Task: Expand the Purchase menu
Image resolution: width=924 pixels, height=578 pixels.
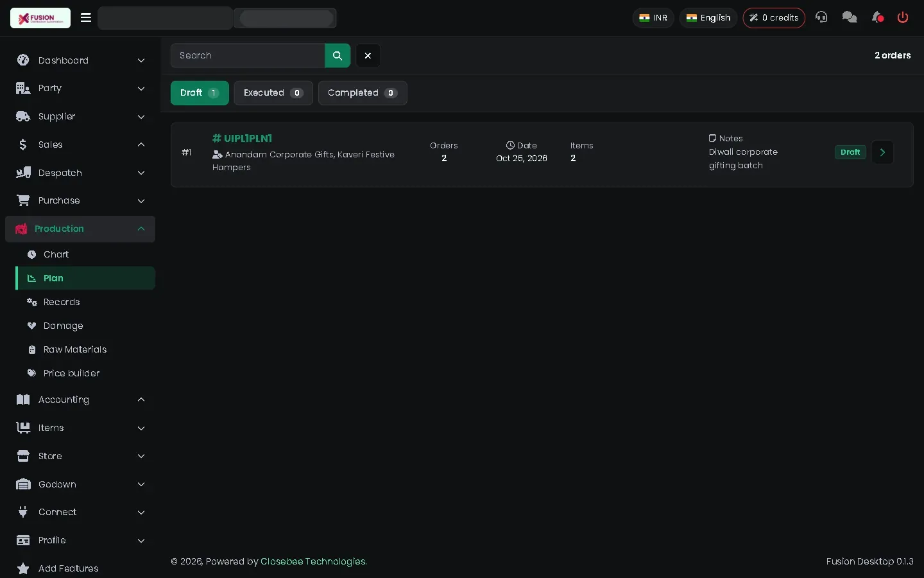Action: [80, 200]
